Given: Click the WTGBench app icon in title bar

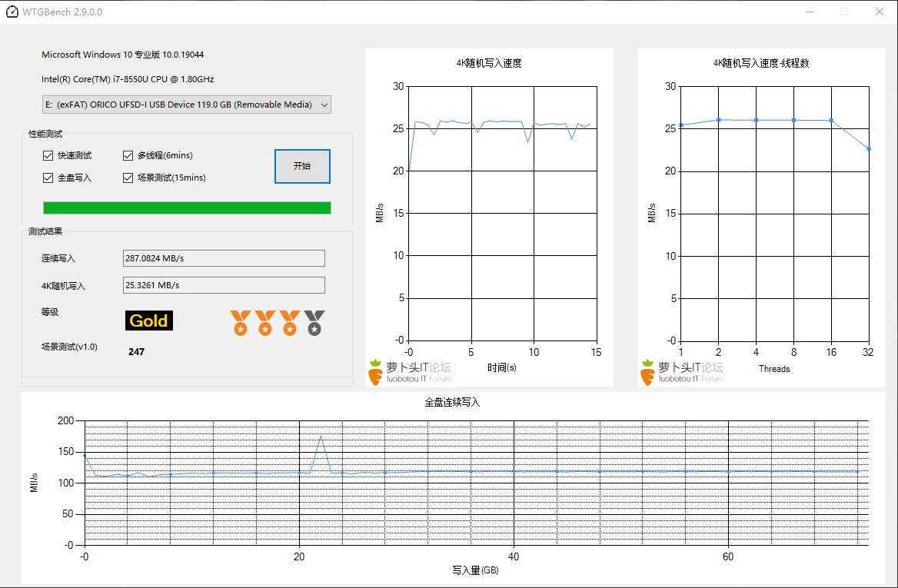Looking at the screenshot, I should [12, 12].
